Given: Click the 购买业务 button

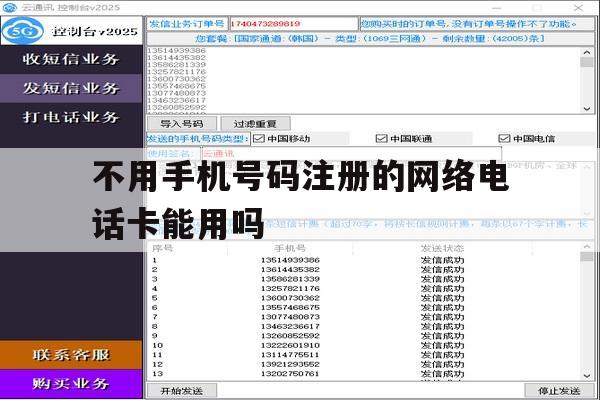Looking at the screenshot, I should [x=71, y=384].
